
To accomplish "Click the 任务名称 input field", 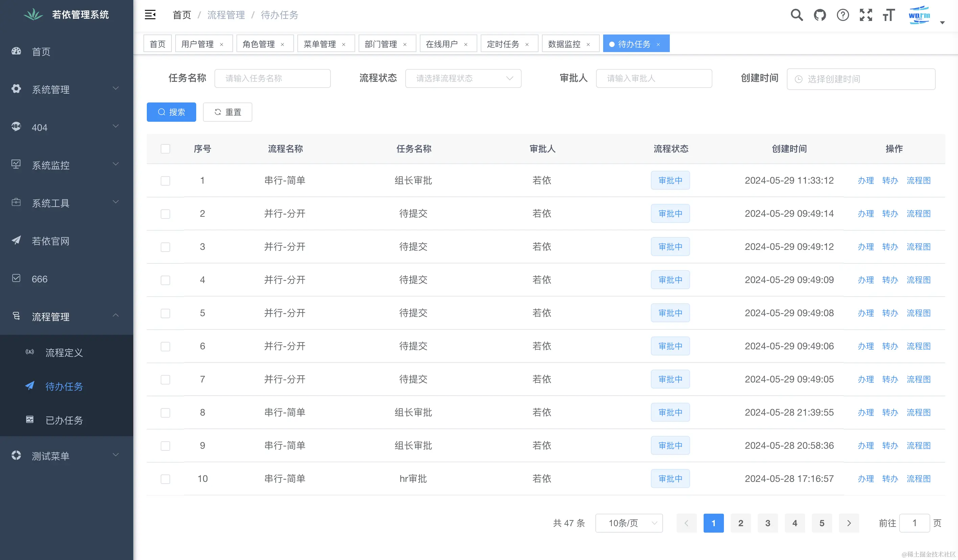I will click(272, 78).
